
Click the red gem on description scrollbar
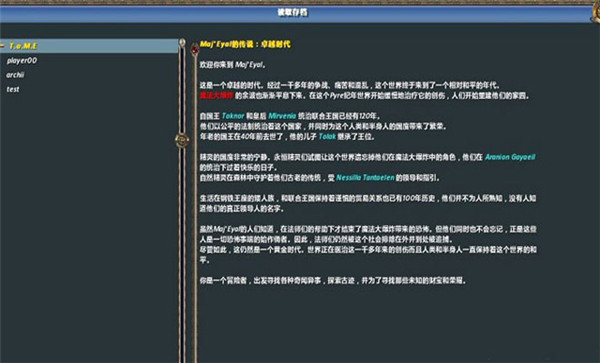coord(195,49)
